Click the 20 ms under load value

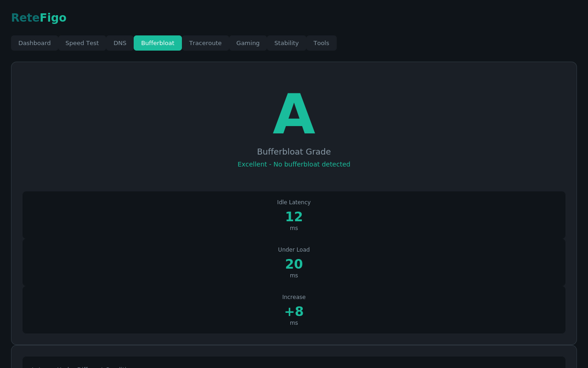click(294, 264)
